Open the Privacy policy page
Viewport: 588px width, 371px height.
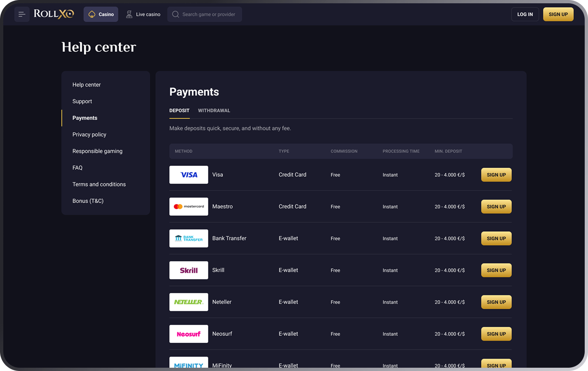[x=89, y=135]
